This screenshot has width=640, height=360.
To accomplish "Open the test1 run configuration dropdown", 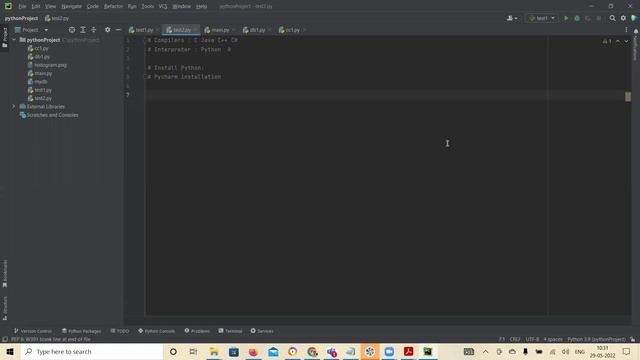I will coord(542,18).
